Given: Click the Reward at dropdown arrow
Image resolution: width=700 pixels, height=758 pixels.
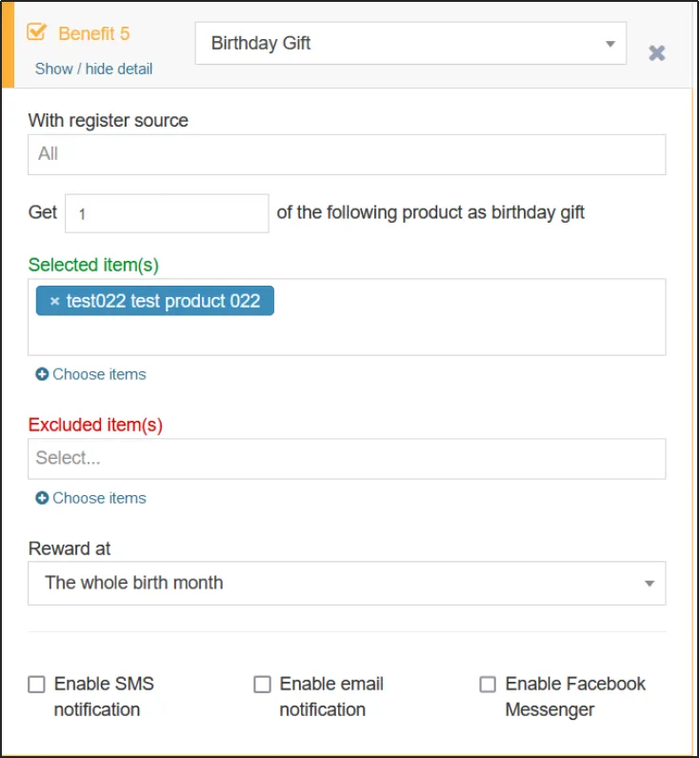Looking at the screenshot, I should [x=650, y=584].
